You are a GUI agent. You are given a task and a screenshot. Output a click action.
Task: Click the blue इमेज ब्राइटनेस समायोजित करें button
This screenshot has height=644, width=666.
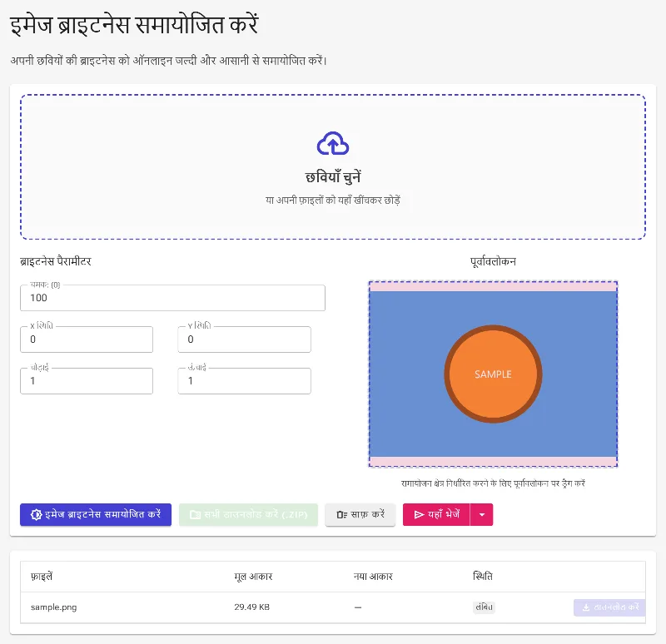pos(96,514)
